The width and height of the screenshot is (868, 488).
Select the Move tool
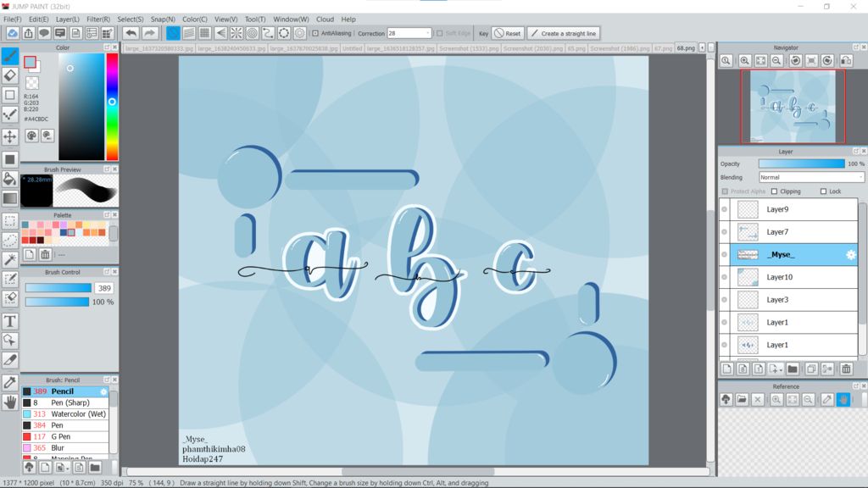click(x=10, y=136)
